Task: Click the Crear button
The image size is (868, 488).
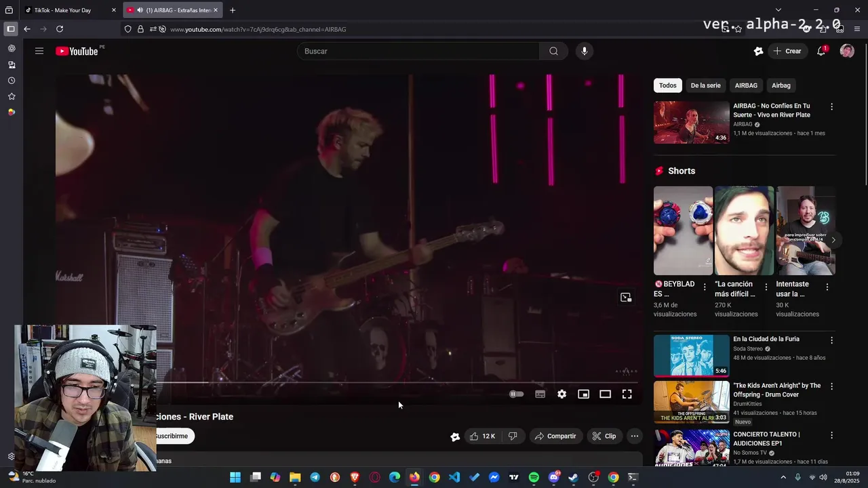Action: (x=787, y=52)
